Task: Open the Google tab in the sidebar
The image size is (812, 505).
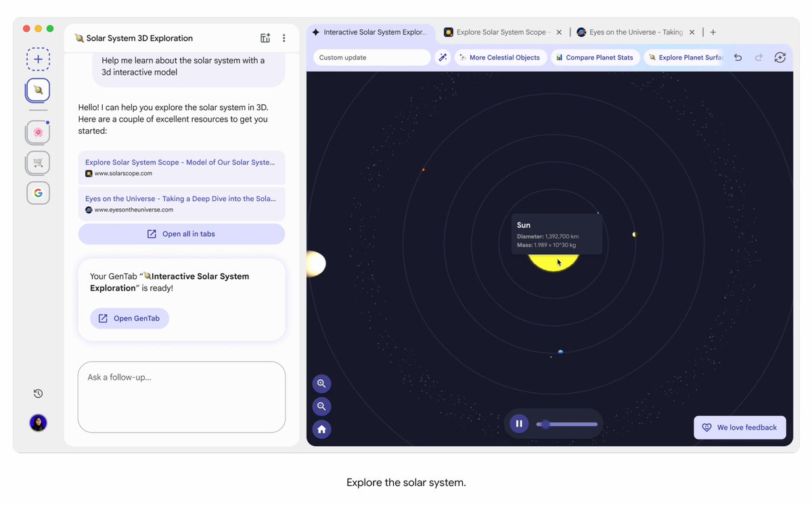Action: click(x=37, y=193)
